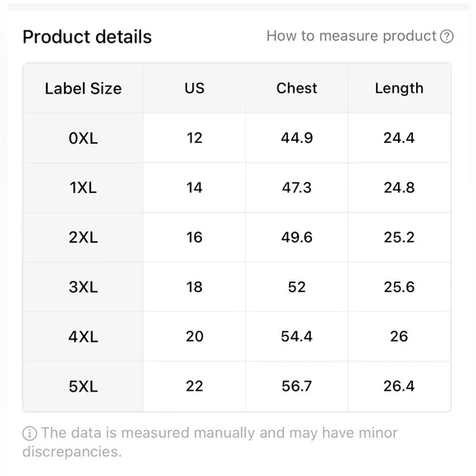This screenshot has height=476, width=476.
Task: Pick the 5XL label size cell
Action: tap(83, 387)
